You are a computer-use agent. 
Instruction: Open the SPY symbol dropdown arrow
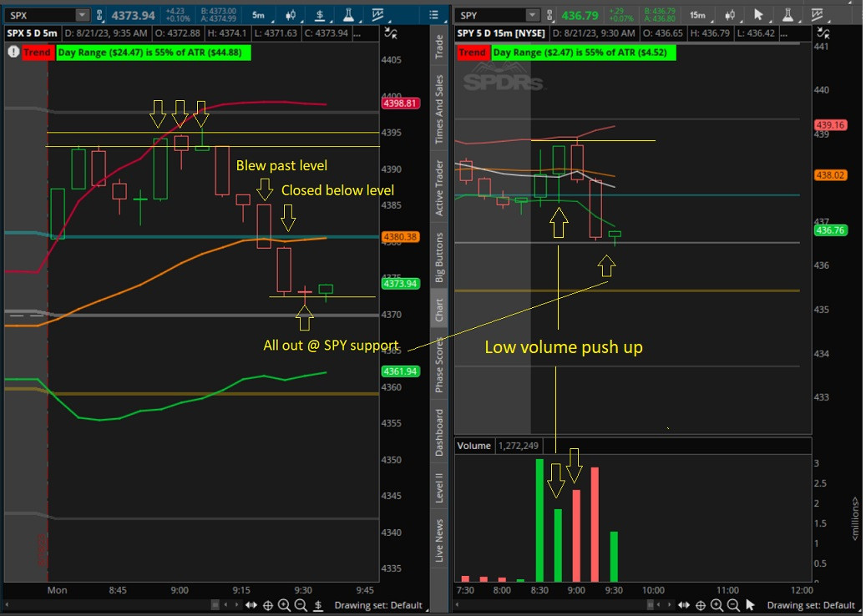(532, 15)
